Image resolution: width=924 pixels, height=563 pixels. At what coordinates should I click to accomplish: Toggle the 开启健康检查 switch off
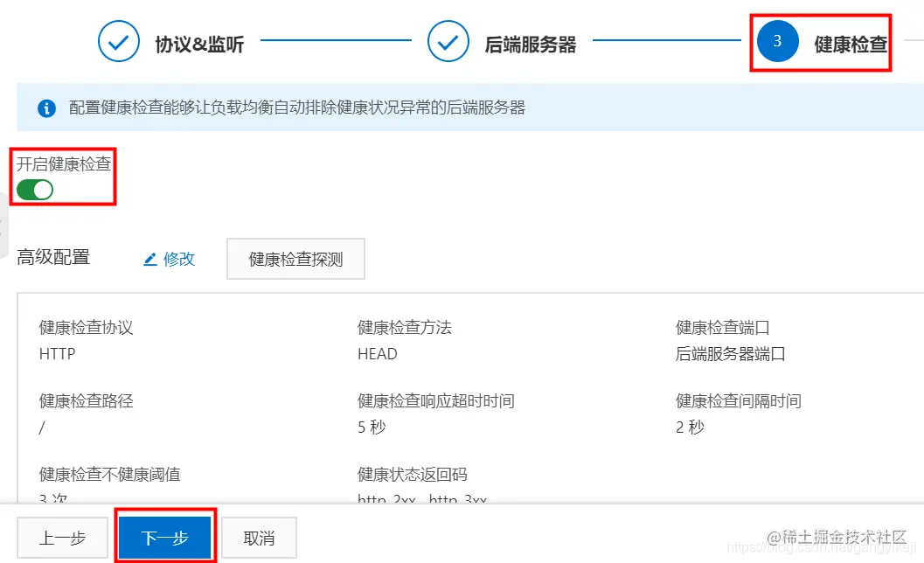[35, 190]
